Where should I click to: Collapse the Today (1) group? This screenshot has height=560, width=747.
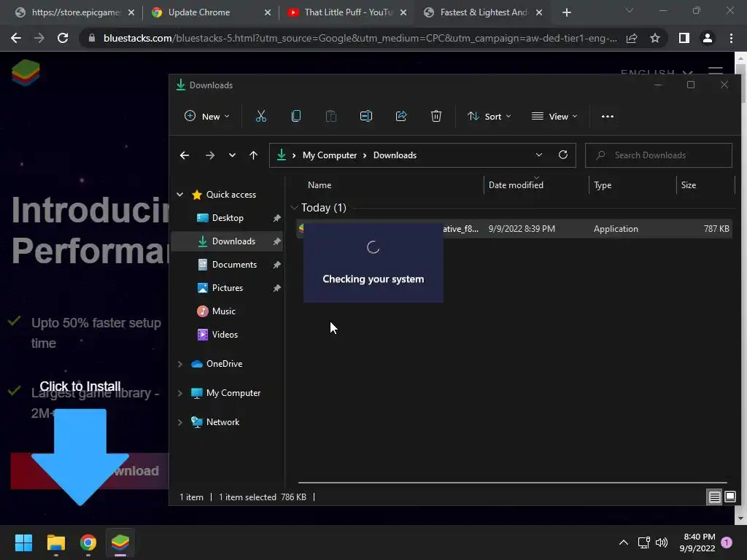tap(294, 208)
